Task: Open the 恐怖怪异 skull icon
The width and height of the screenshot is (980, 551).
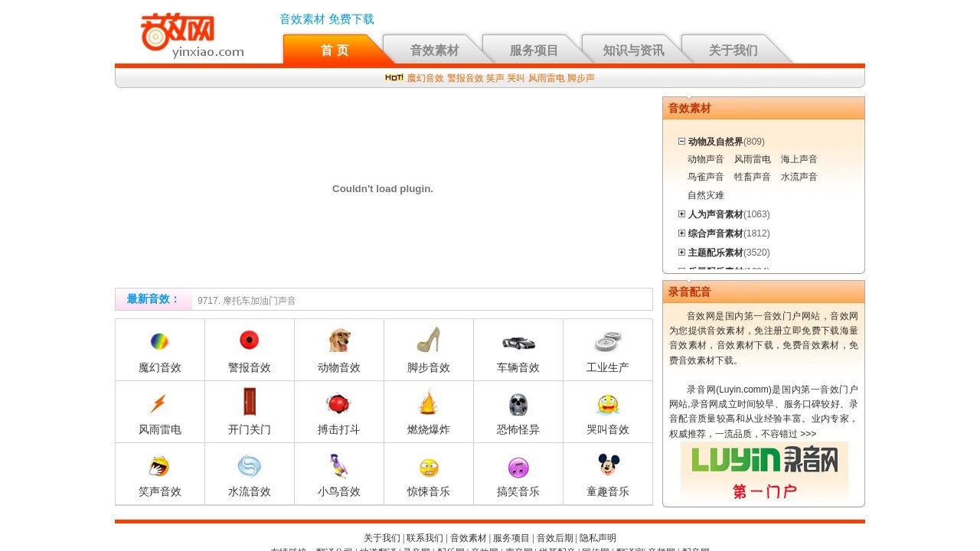Action: (x=518, y=404)
